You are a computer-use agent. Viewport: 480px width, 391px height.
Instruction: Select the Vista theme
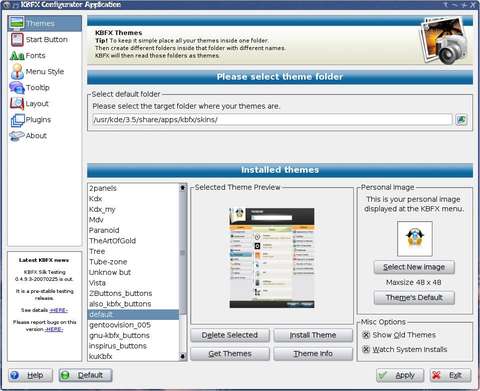(x=133, y=283)
